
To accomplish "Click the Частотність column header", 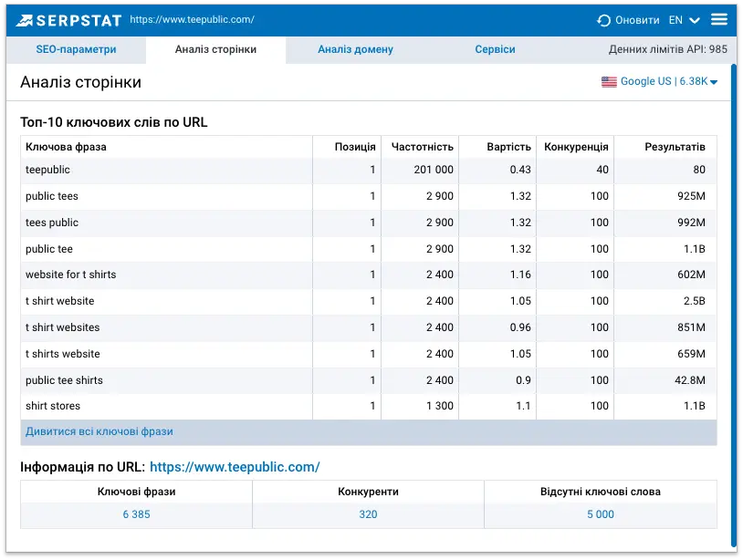I will pos(422,147).
